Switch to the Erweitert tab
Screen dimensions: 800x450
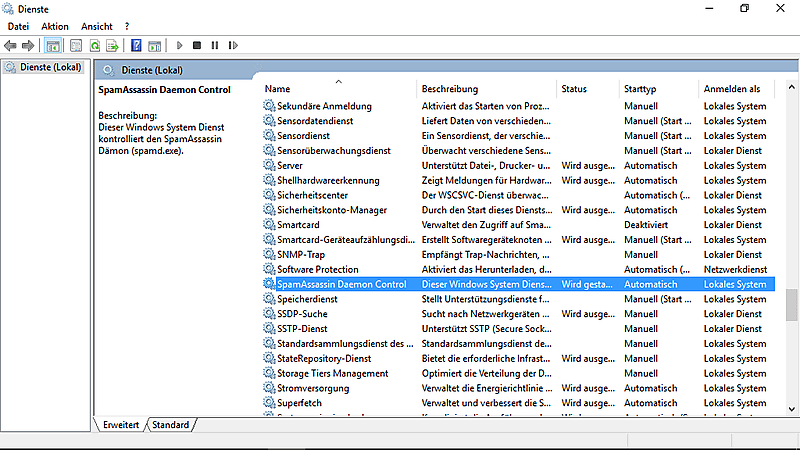(x=121, y=424)
